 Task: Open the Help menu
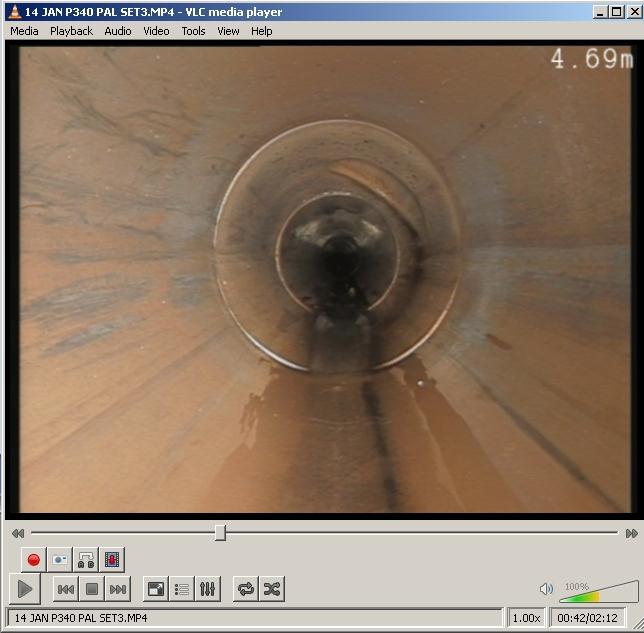tap(262, 31)
